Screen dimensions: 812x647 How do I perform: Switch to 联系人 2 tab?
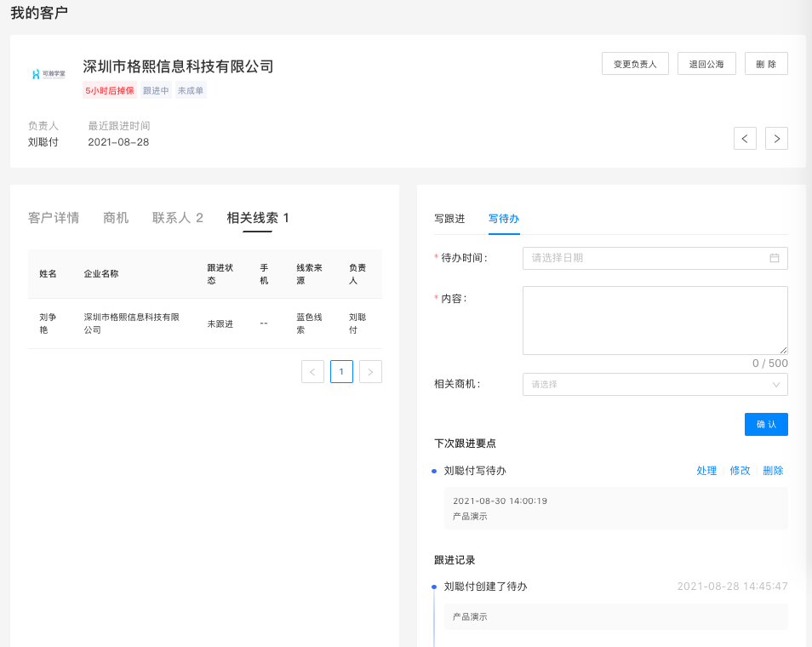[178, 218]
